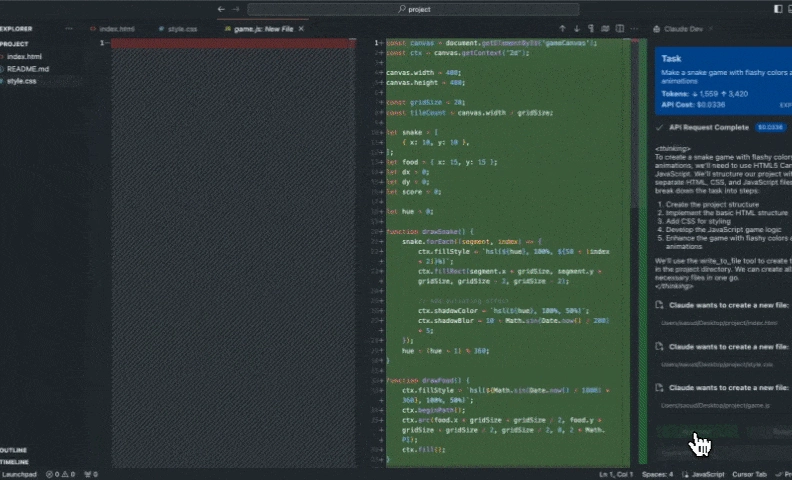Select style.css in the Explorer sidebar
This screenshot has width=792, height=480.
click(x=22, y=80)
